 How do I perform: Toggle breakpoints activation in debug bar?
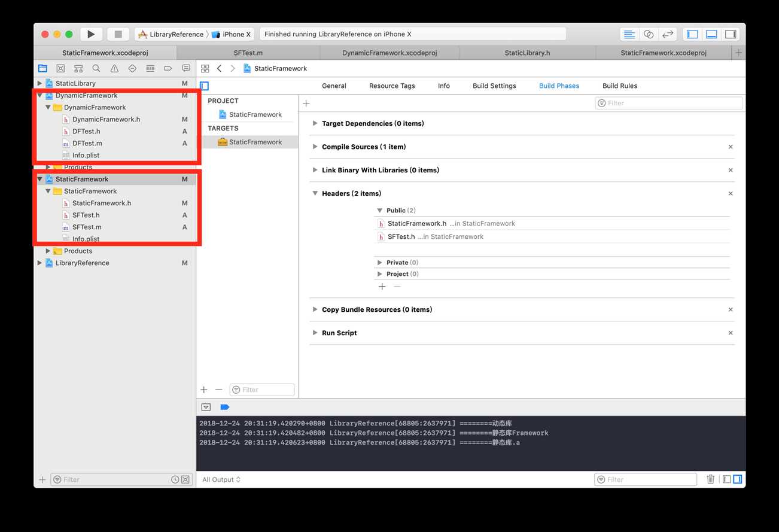(225, 407)
